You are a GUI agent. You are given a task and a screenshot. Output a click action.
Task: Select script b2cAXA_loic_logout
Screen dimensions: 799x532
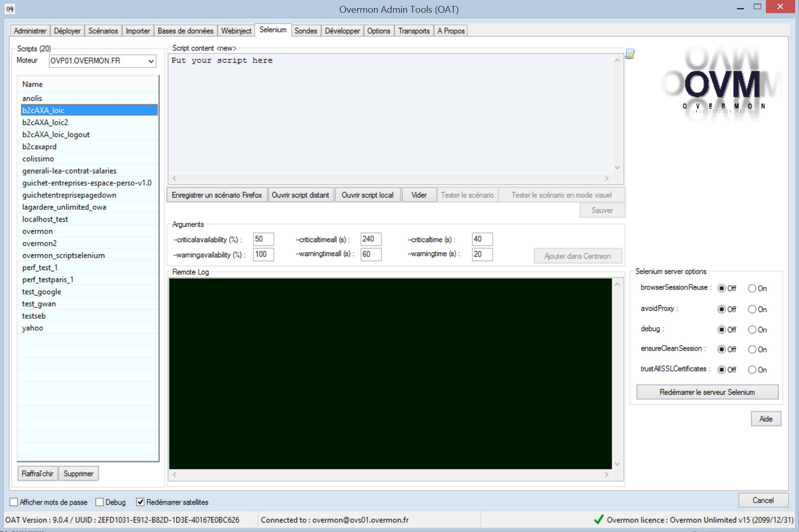point(89,134)
